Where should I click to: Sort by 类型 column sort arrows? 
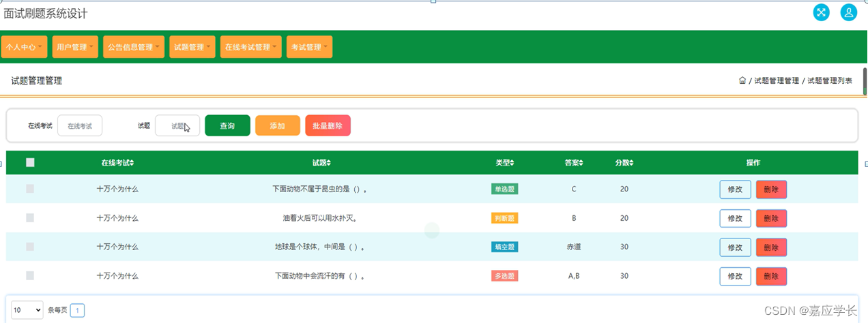[512, 163]
